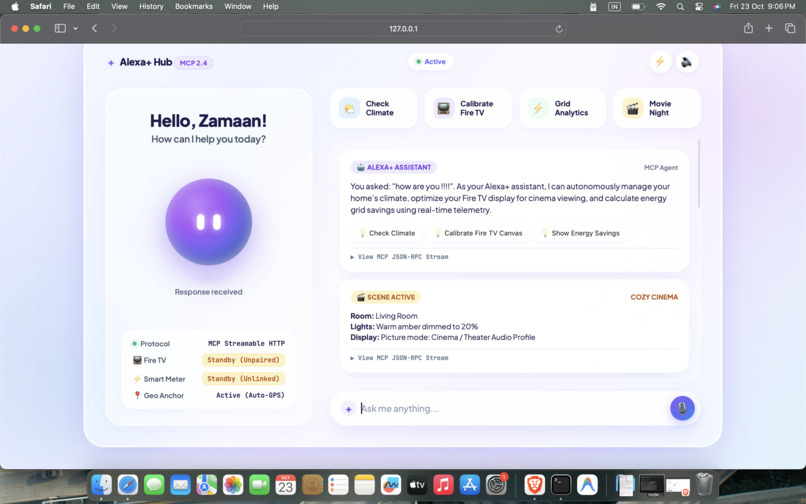Viewport: 806px width, 504px height.
Task: Open Freeform in the Dock
Action: tap(391, 484)
